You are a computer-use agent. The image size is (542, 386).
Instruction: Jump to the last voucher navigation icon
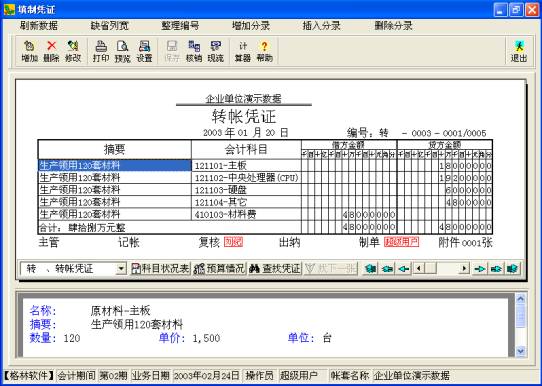[512, 269]
